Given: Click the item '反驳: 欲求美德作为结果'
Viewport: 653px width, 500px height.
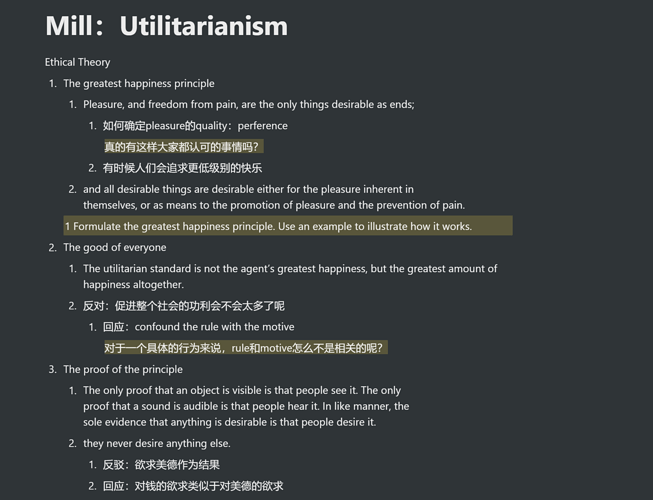Looking at the screenshot, I should pyautogui.click(x=161, y=465).
